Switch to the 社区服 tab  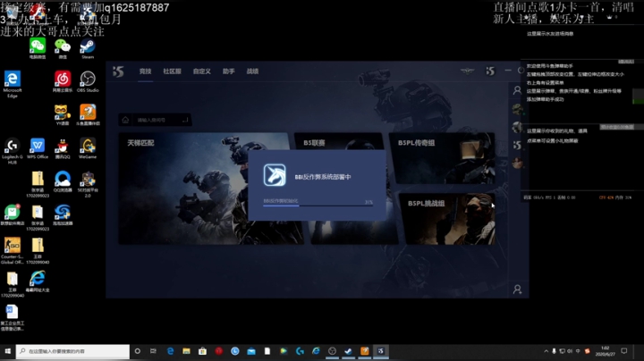click(x=172, y=71)
